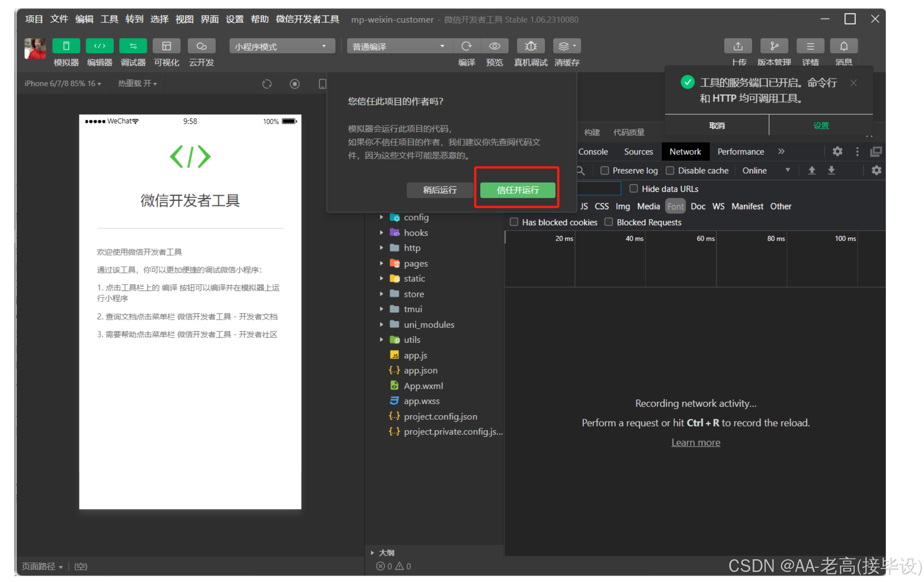
Task: Open the Online throttling dropdown
Action: 766,171
